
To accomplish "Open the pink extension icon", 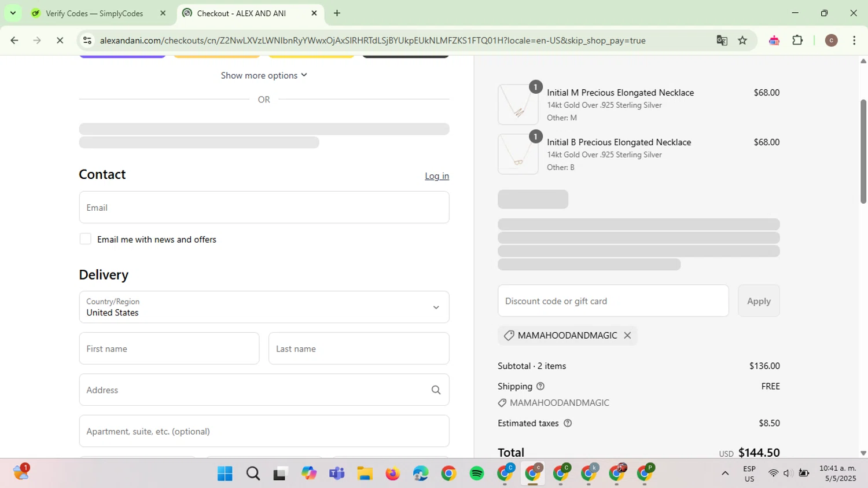I will [774, 41].
